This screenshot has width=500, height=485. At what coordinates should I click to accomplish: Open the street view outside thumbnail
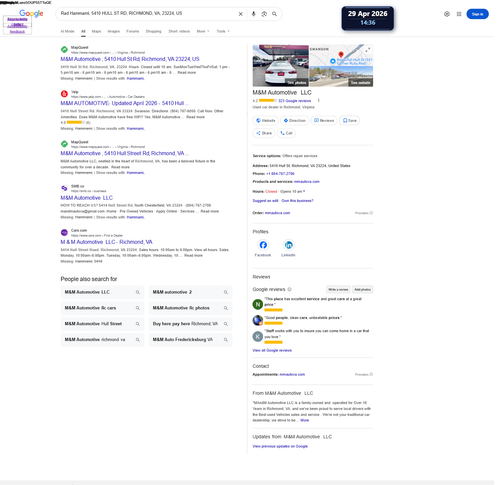(x=341, y=77)
